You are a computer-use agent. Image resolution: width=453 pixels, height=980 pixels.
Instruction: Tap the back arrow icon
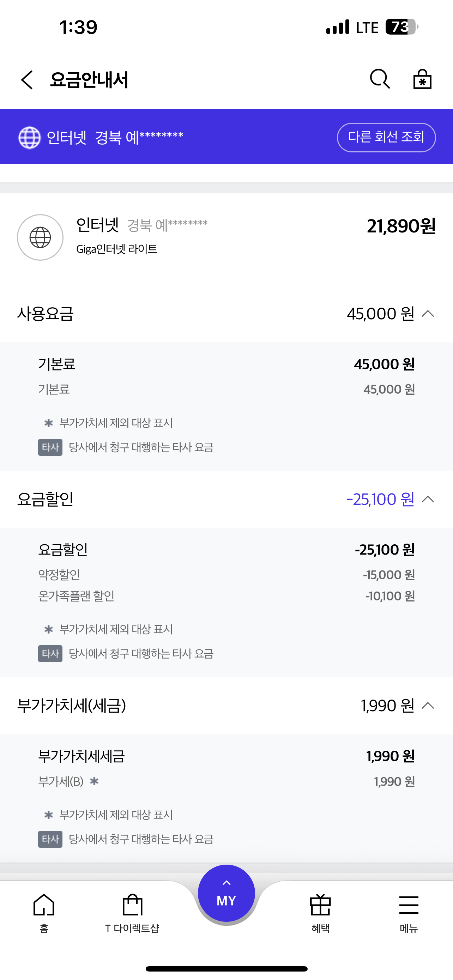27,80
